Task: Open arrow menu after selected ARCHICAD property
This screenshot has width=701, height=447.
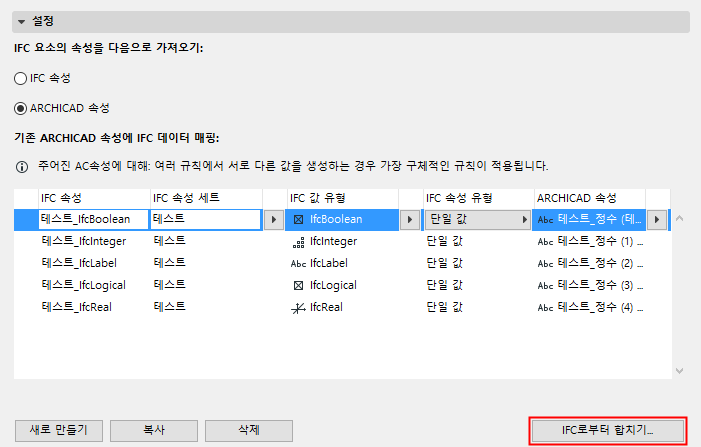Action: pos(657,219)
